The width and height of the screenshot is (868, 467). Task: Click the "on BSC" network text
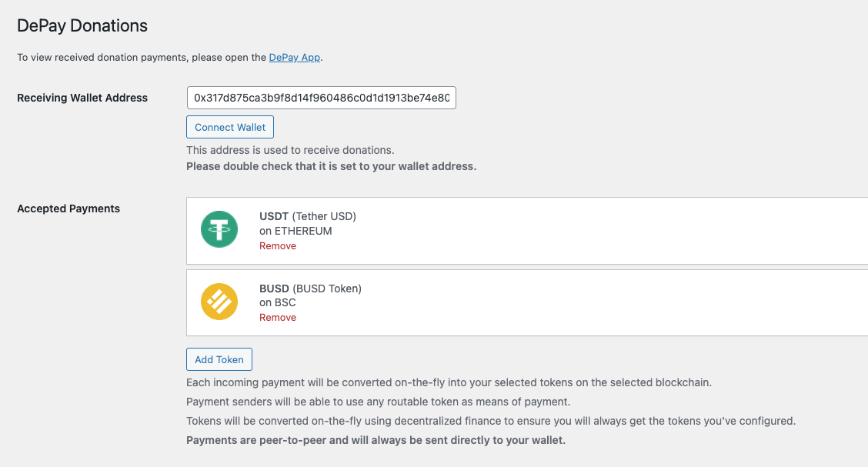pos(278,302)
